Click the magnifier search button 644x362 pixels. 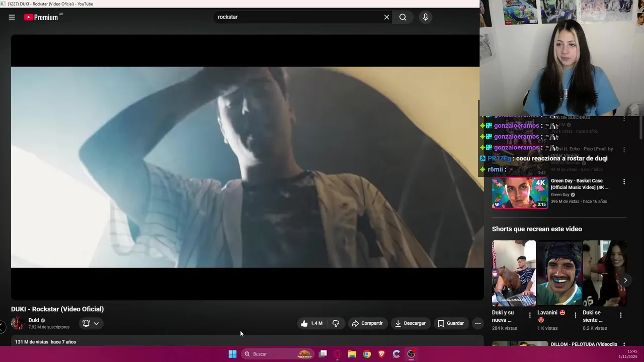pos(403,17)
